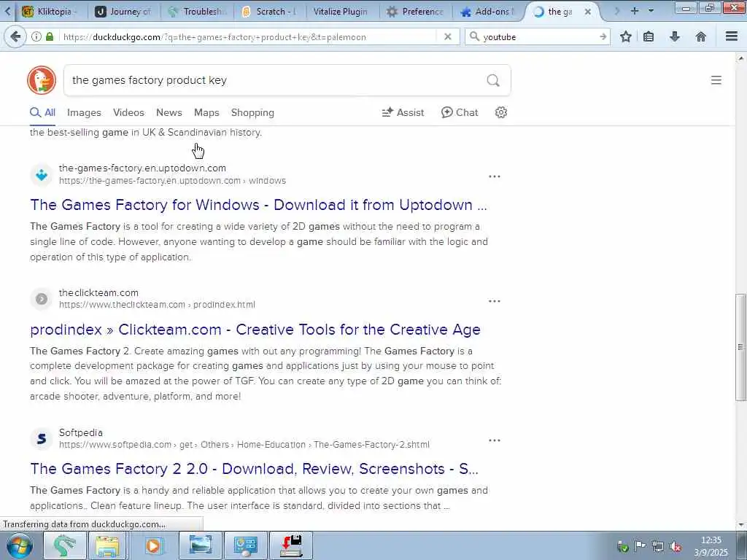Click the scrollbar up arrow

click(x=741, y=58)
